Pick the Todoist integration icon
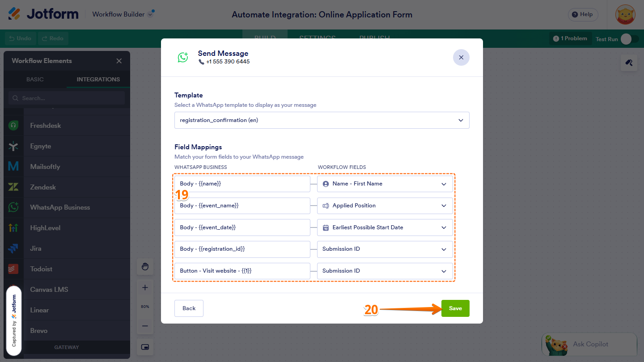This screenshot has width=644, height=362. [x=13, y=269]
